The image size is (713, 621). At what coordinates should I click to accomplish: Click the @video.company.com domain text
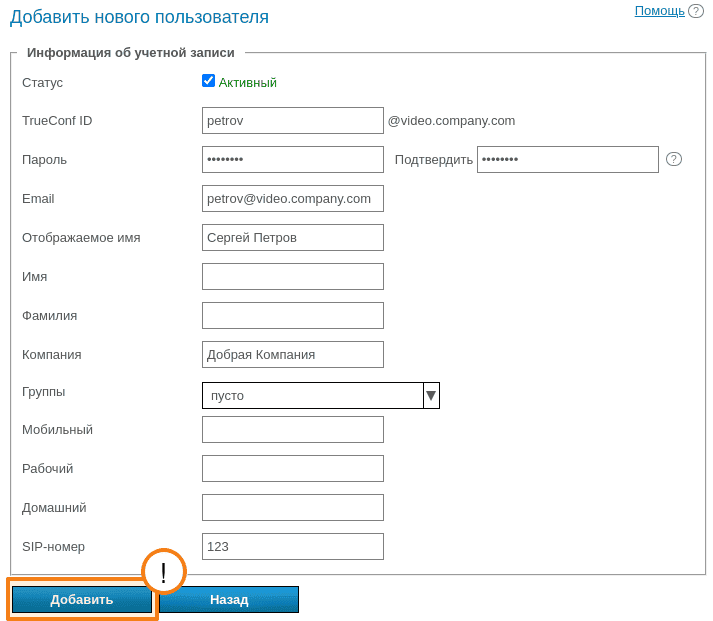coord(451,121)
